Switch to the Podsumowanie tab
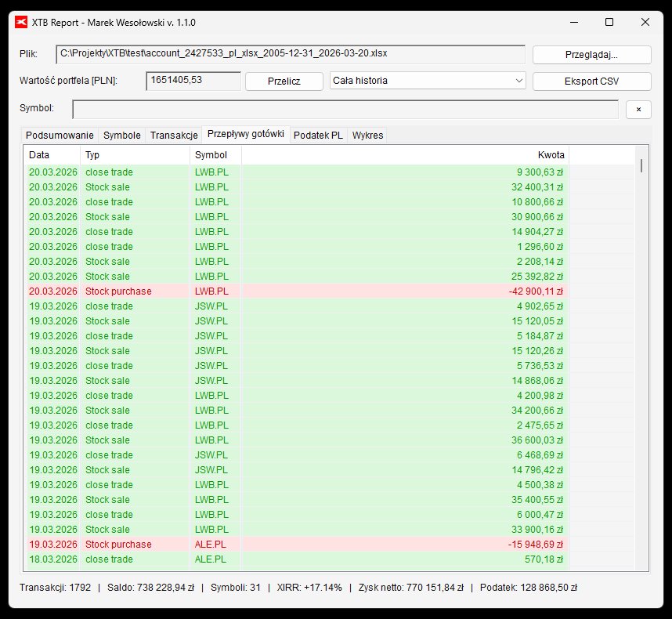The image size is (672, 619). [60, 135]
